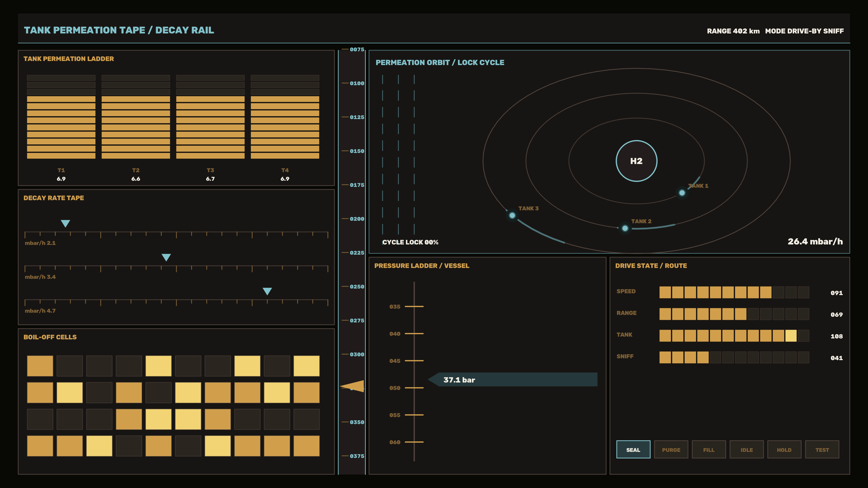Toggle first boil-off cell in top row
The width and height of the screenshot is (868, 488).
click(x=40, y=366)
